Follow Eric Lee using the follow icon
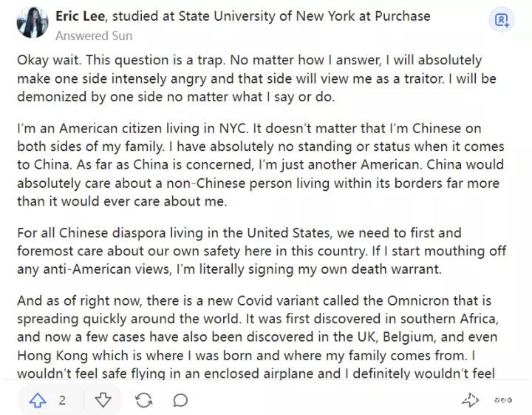The width and height of the screenshot is (532, 415). click(502, 20)
